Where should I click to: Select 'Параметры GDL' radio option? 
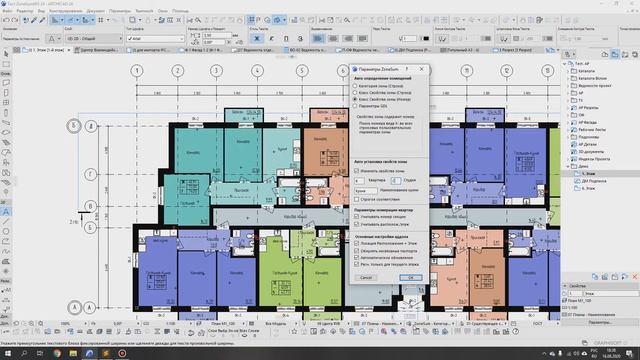[355, 106]
